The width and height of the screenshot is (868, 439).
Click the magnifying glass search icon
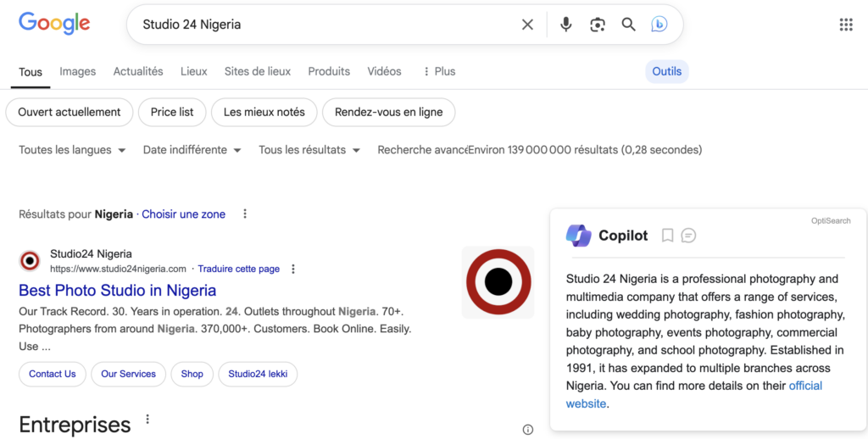628,25
